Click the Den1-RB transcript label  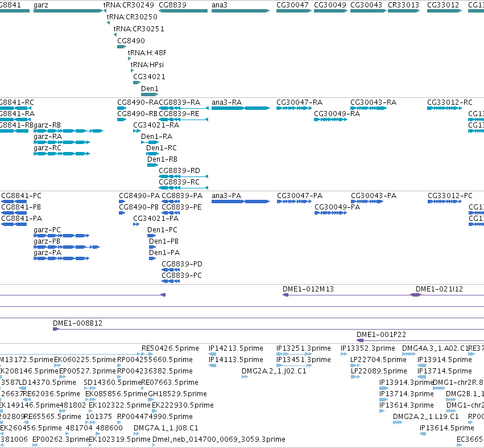coord(162,159)
